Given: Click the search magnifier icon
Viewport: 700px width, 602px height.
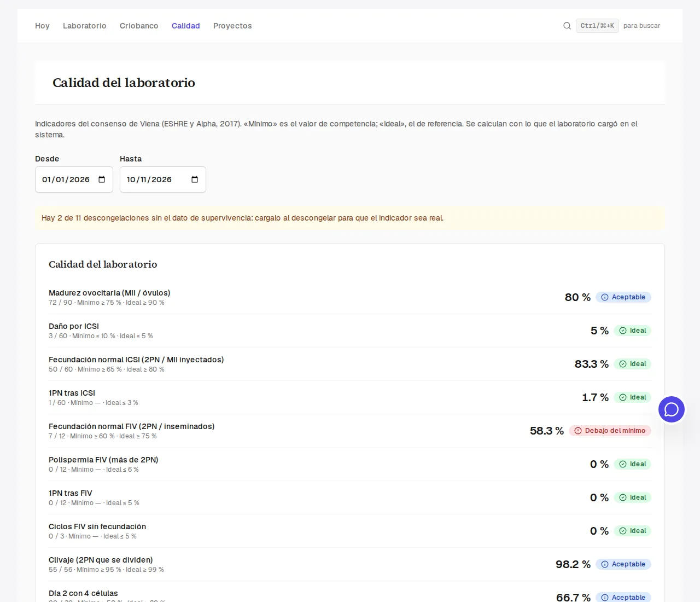Looking at the screenshot, I should tap(567, 26).
